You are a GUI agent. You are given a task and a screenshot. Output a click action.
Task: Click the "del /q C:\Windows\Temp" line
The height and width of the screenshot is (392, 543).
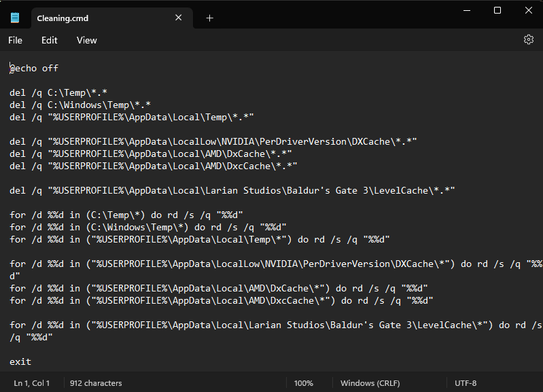[x=80, y=105]
